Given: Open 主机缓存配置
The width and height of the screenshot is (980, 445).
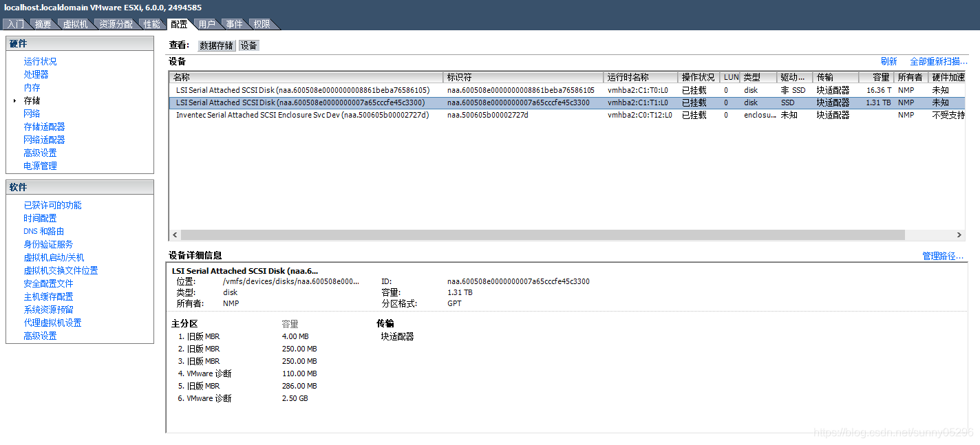Looking at the screenshot, I should click(48, 296).
